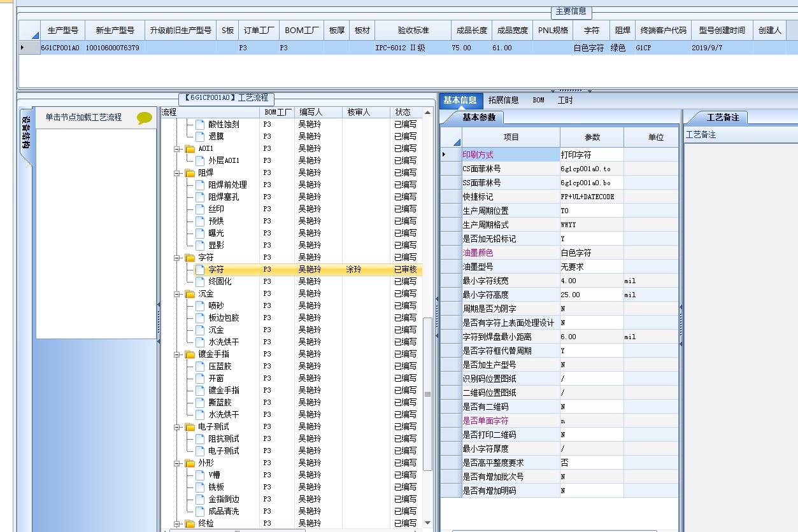
Task: Click the yellow speech bubble icon
Action: [x=145, y=118]
